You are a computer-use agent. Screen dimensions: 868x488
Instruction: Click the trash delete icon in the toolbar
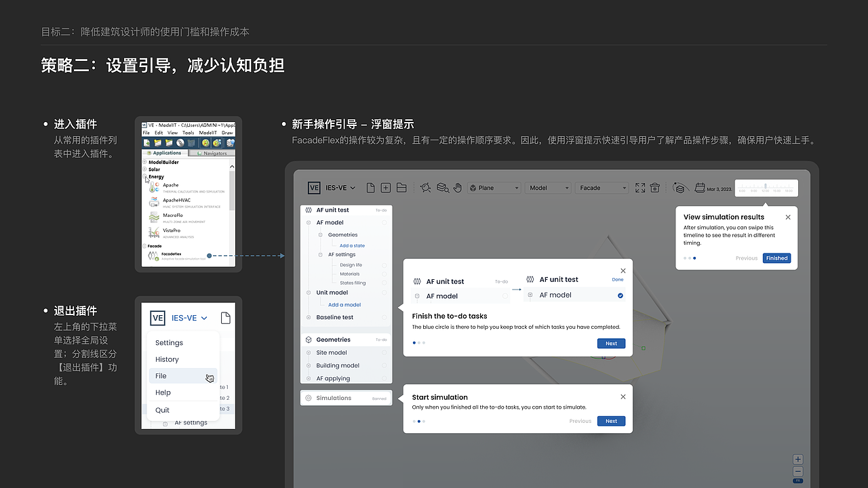click(655, 188)
